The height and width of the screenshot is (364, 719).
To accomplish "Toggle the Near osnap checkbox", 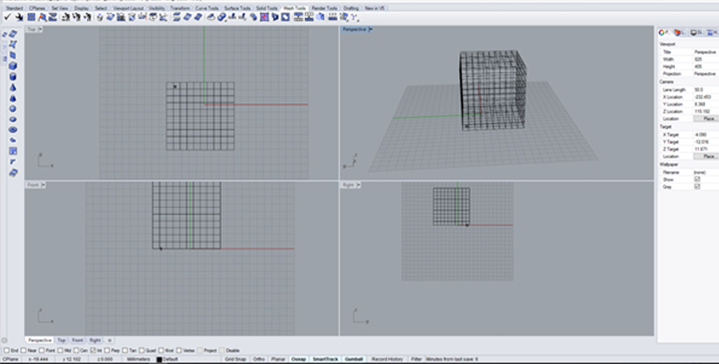I will click(x=23, y=350).
